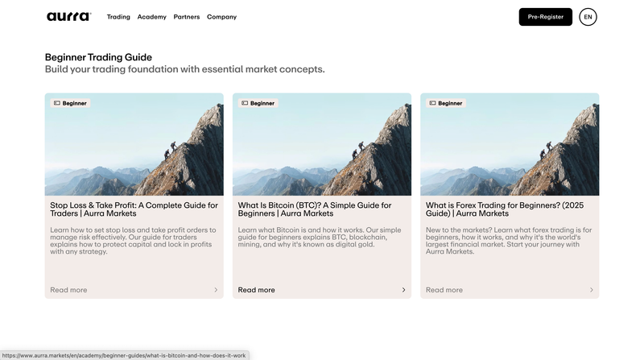Open What is Forex Trading guide title
Viewport: 644px width, 360px height.
pos(505,209)
